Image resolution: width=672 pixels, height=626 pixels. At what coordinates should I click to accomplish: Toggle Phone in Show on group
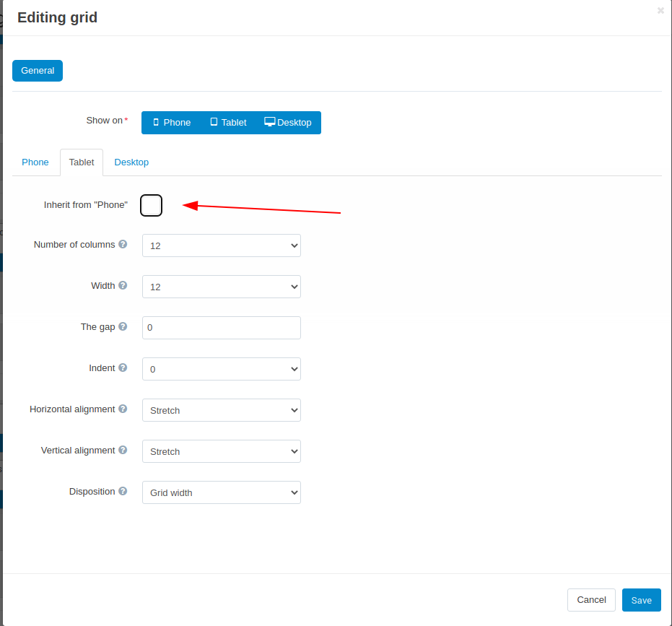point(172,123)
